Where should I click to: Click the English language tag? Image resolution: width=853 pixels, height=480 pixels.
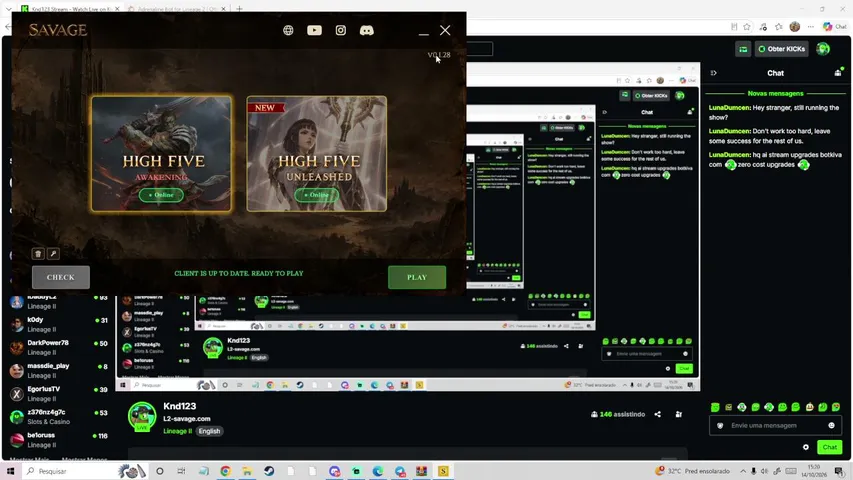(x=209, y=431)
